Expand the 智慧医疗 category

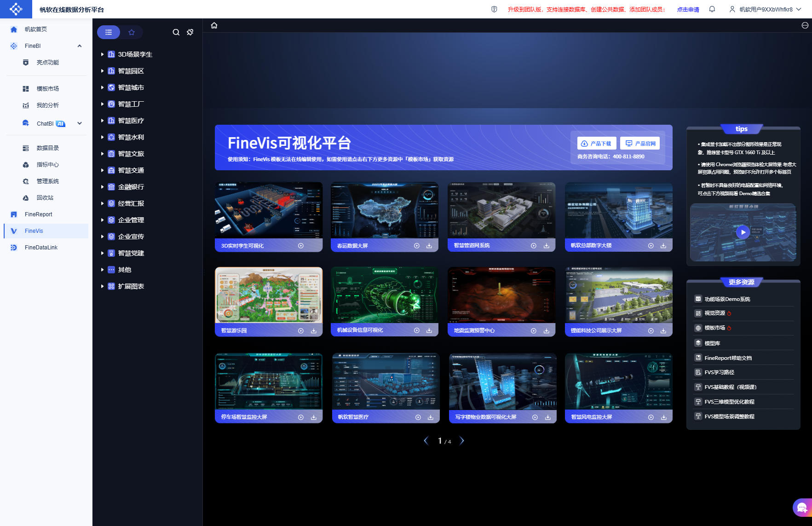coord(102,121)
